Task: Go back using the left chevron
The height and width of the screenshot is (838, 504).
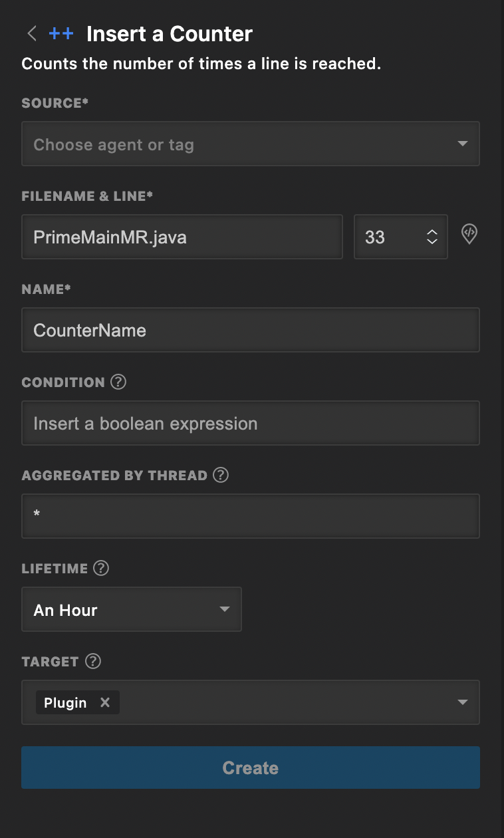Action: 31,34
